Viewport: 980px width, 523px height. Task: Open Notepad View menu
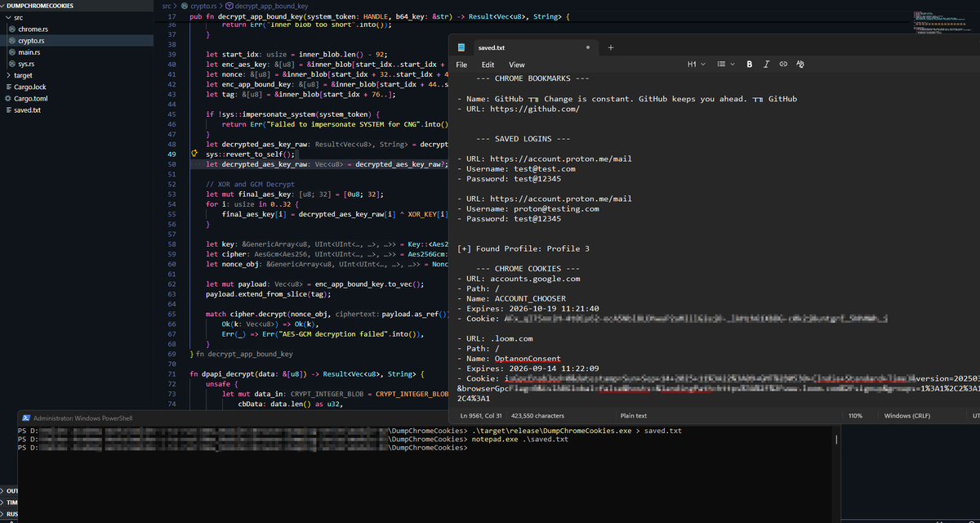(x=517, y=65)
